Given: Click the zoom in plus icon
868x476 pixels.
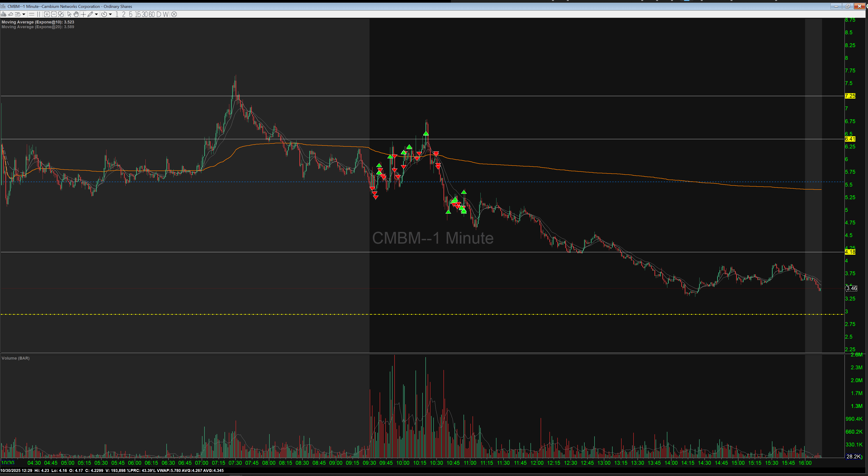Looking at the screenshot, I should (x=47, y=14).
